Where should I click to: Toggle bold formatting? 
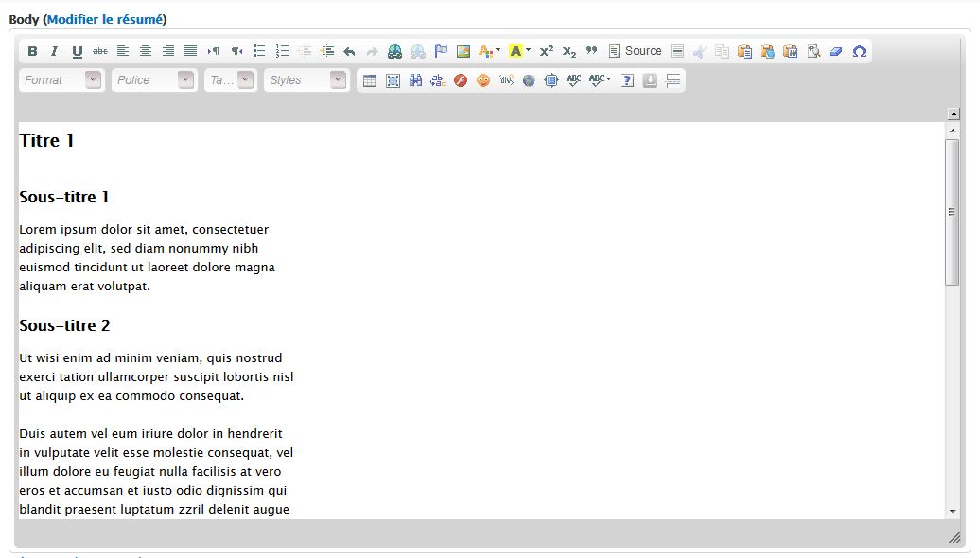point(32,51)
